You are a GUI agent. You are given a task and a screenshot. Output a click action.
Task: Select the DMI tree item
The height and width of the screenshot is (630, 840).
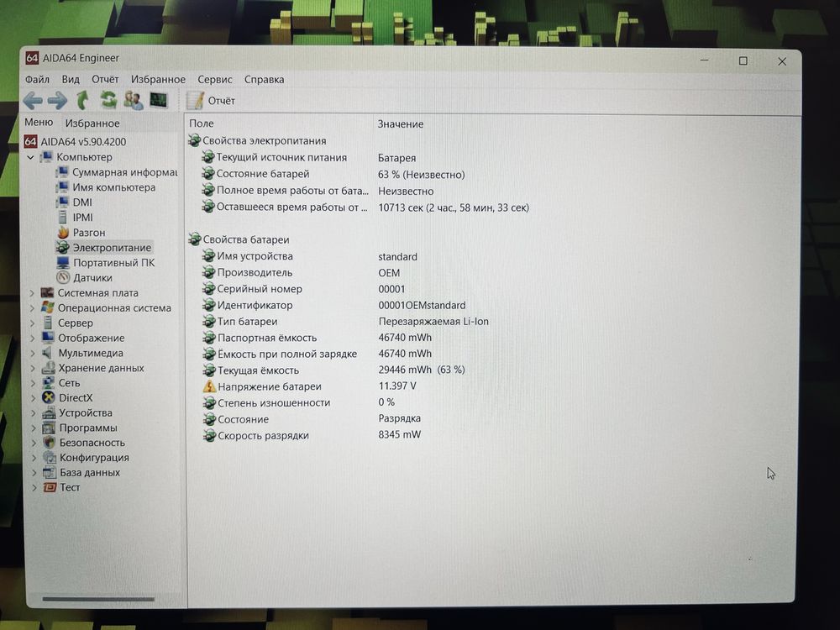(x=75, y=202)
